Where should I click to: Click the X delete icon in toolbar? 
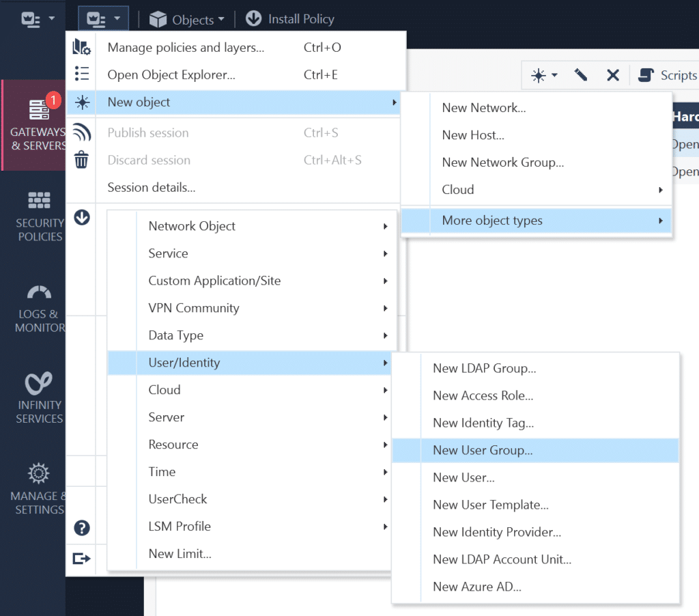tap(613, 75)
